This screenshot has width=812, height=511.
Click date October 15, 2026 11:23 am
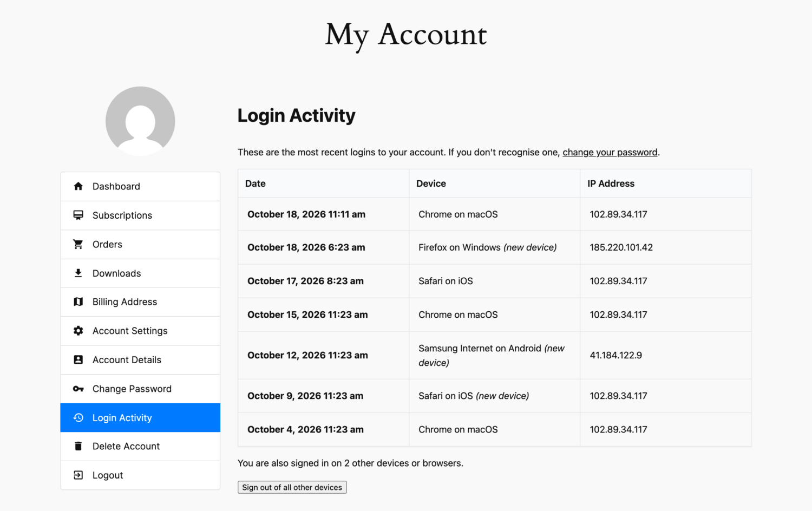click(x=307, y=315)
